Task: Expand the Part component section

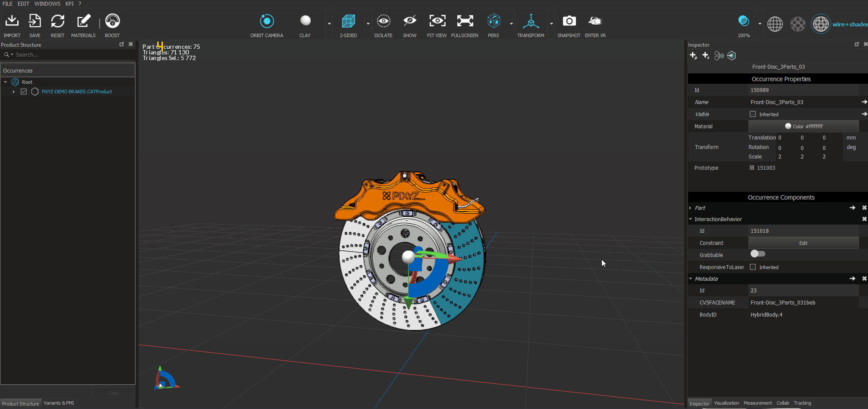Action: (690, 208)
